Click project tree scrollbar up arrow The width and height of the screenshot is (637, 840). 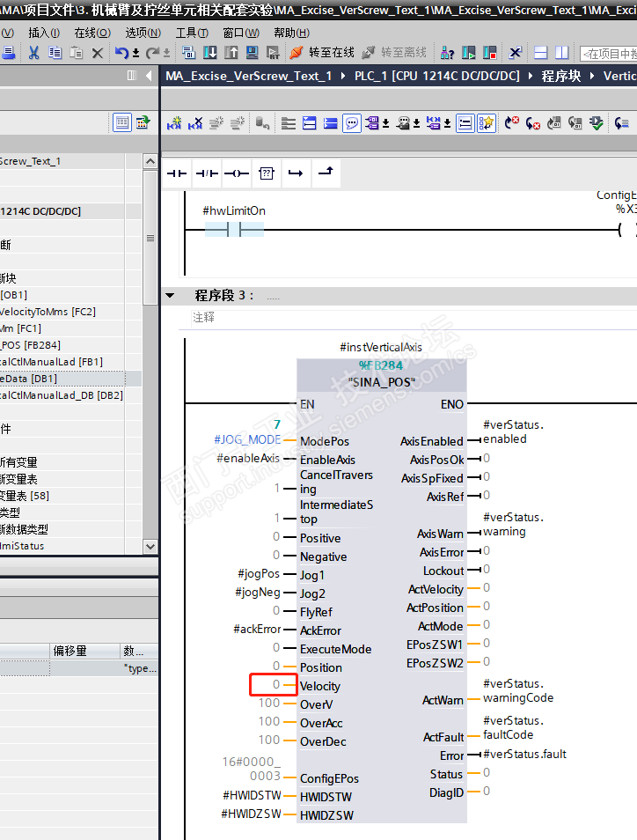150,161
